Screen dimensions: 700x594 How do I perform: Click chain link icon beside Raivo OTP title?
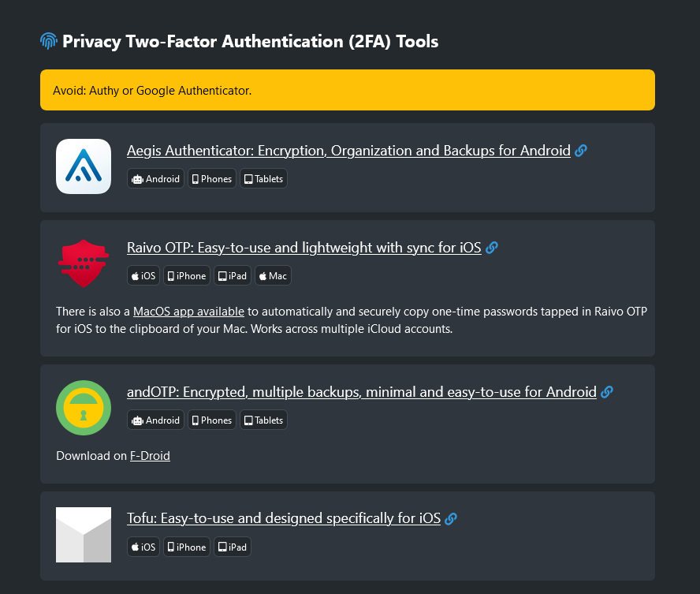point(492,248)
